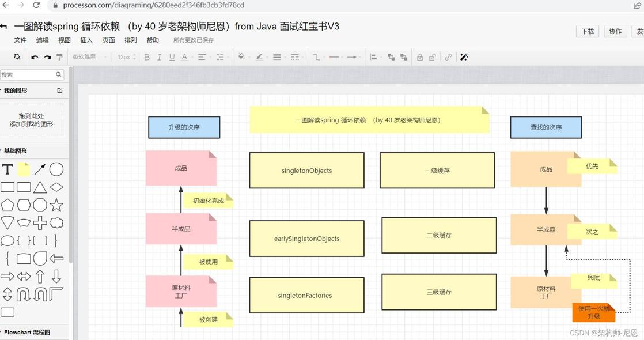Select the pentagon shape
Viewport: 644px width, 340px height.
[x=7, y=205]
